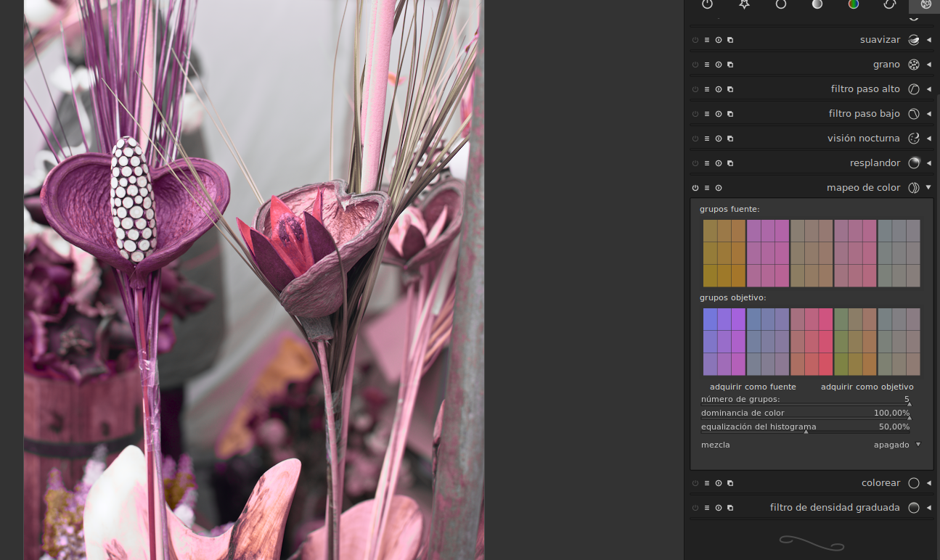Image resolution: width=940 pixels, height=560 pixels.
Task: Switch to the tone group gradient-circle tab
Action: point(817,4)
